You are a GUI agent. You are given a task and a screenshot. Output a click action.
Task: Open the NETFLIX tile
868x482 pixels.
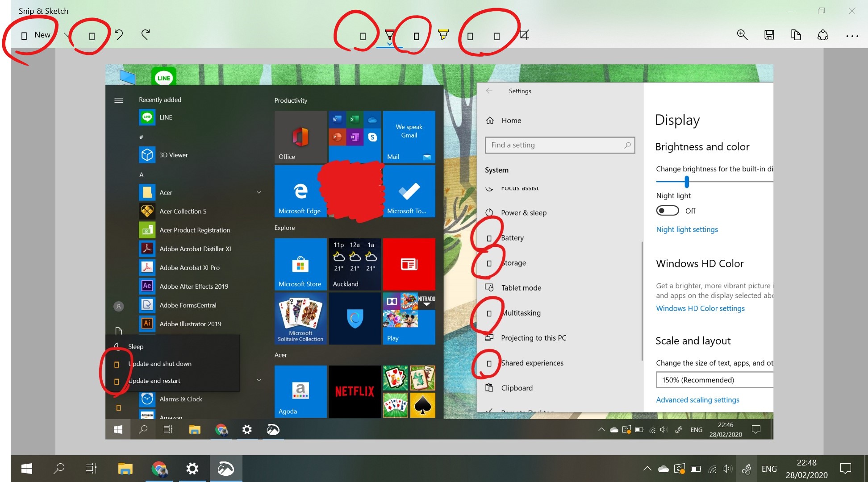pos(355,391)
